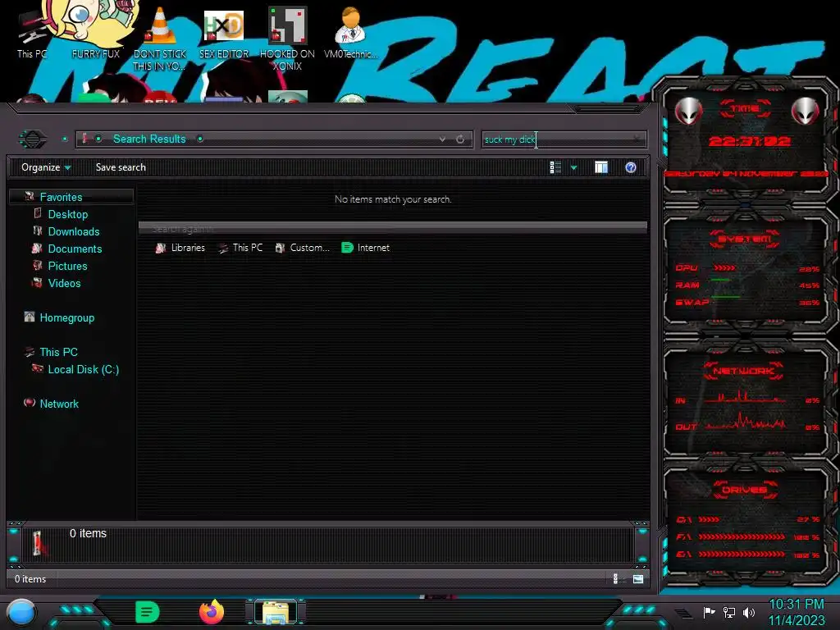
Task: Toggle the preview pane
Action: [601, 167]
